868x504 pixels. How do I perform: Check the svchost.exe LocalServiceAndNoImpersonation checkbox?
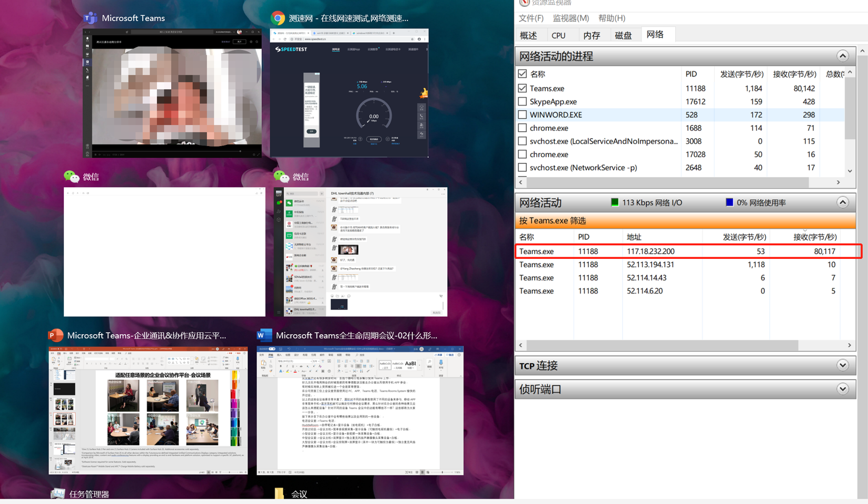pos(522,141)
